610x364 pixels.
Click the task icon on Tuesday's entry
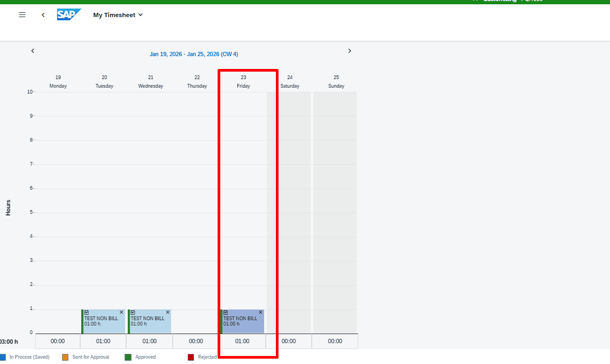[87, 312]
